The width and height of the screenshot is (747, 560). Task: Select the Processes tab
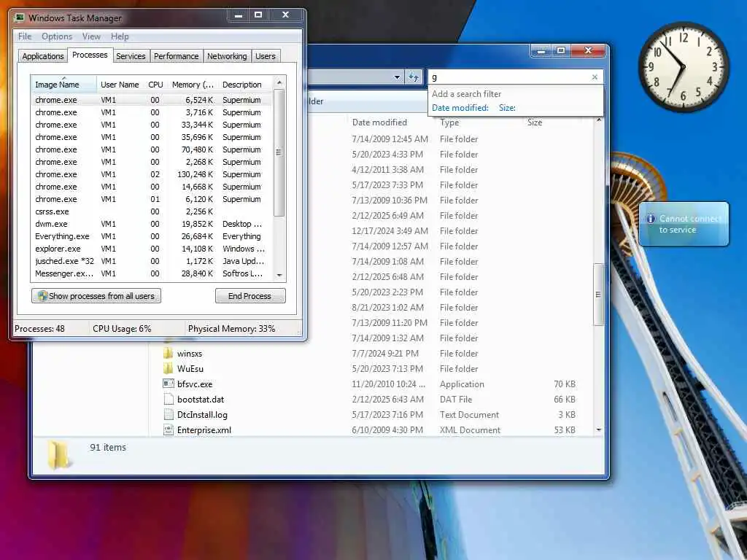point(90,55)
